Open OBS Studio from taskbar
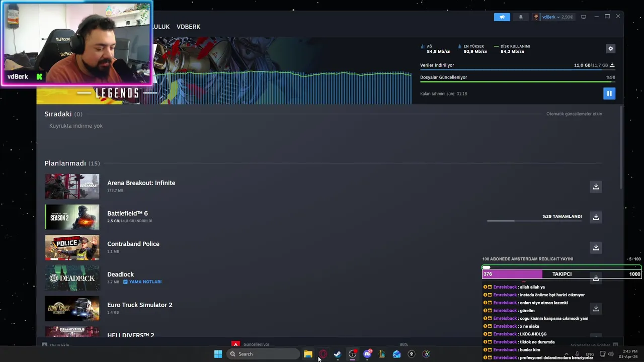The image size is (644, 362). (352, 354)
